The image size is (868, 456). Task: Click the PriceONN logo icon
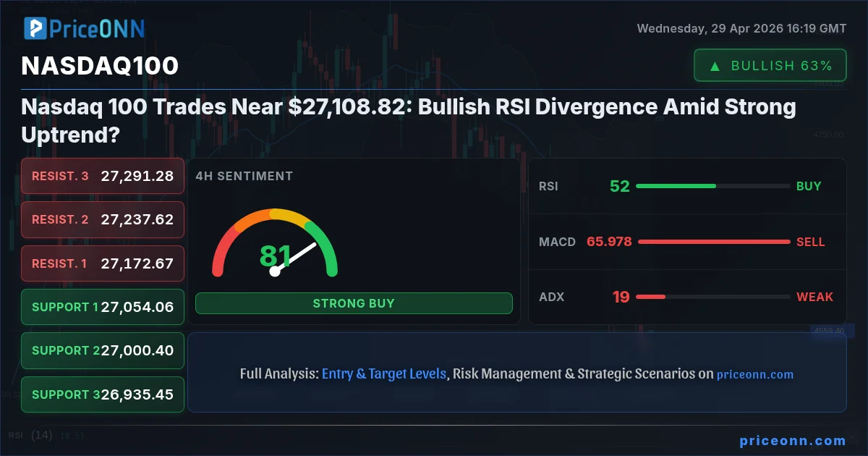tap(35, 28)
